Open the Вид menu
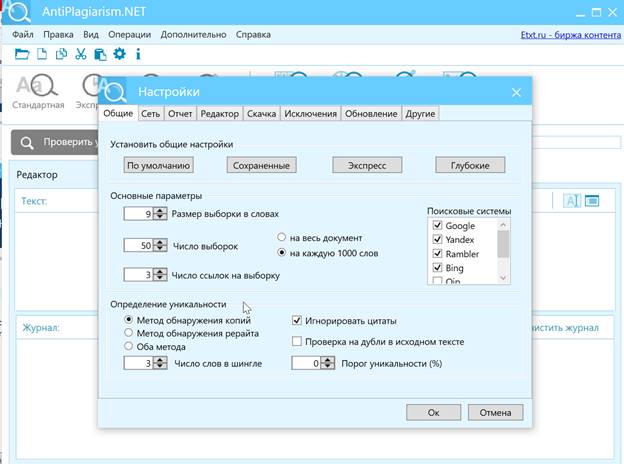The image size is (624, 464). pos(91,35)
